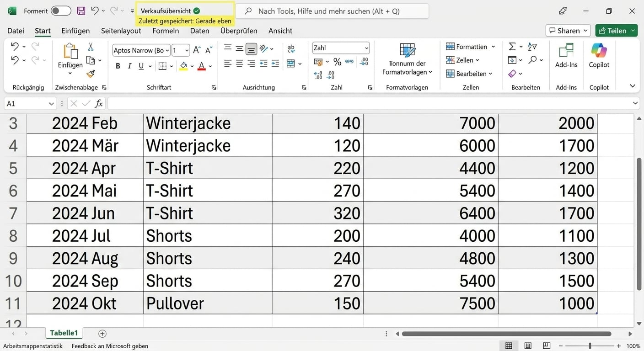Switch to Page Break preview in status bar
Image resolution: width=644 pixels, height=351 pixels.
point(547,346)
